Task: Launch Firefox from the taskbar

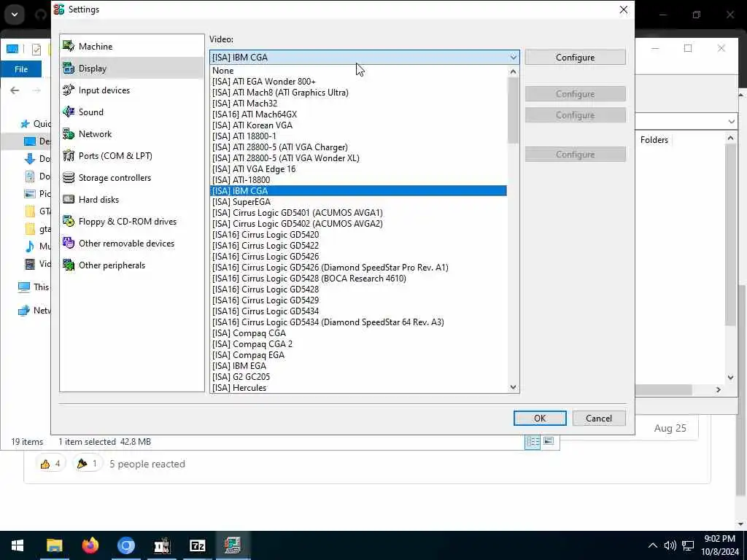Action: coord(90,545)
